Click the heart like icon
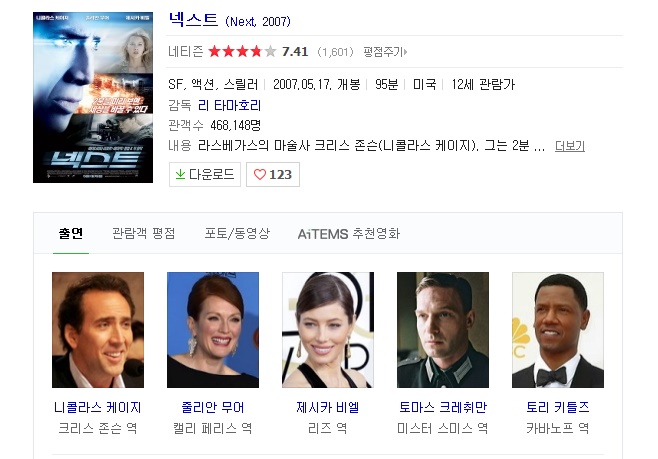Screen dimensions: 658x459 click(x=260, y=174)
